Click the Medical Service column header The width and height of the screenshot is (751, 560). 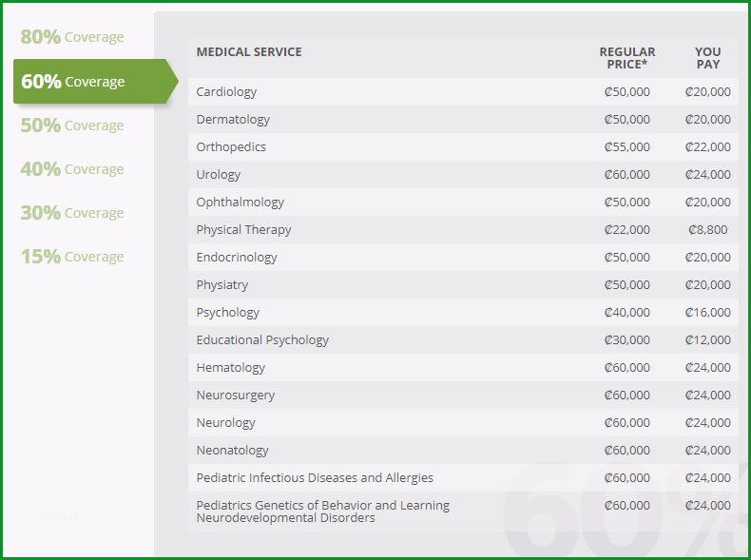tap(249, 51)
